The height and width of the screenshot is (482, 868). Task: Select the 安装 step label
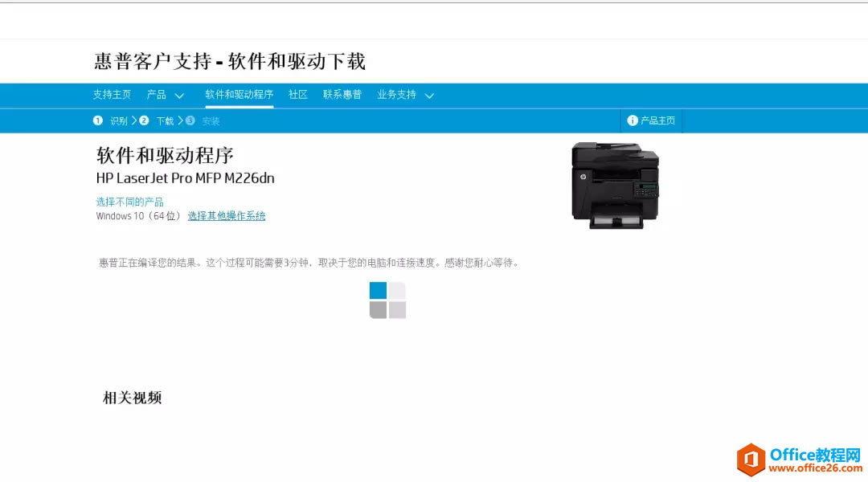tap(211, 121)
